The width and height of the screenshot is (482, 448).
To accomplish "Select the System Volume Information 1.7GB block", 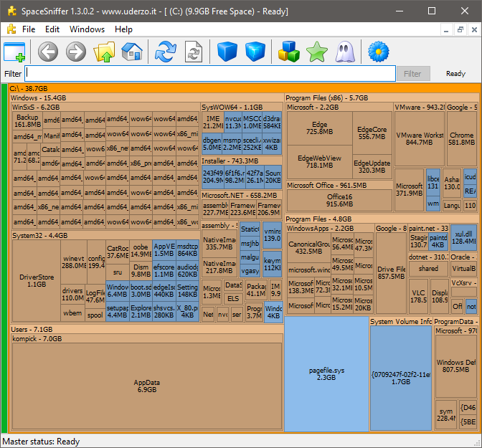I will click(401, 378).
